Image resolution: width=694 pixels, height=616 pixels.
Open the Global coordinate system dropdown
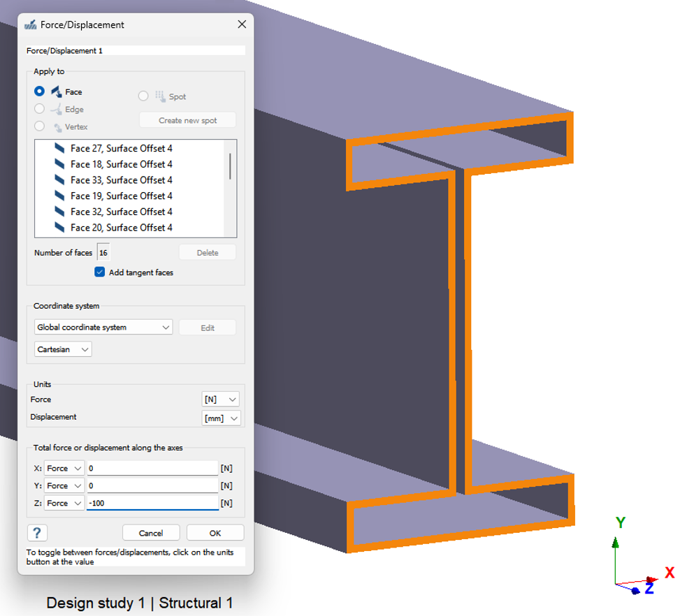pyautogui.click(x=103, y=327)
